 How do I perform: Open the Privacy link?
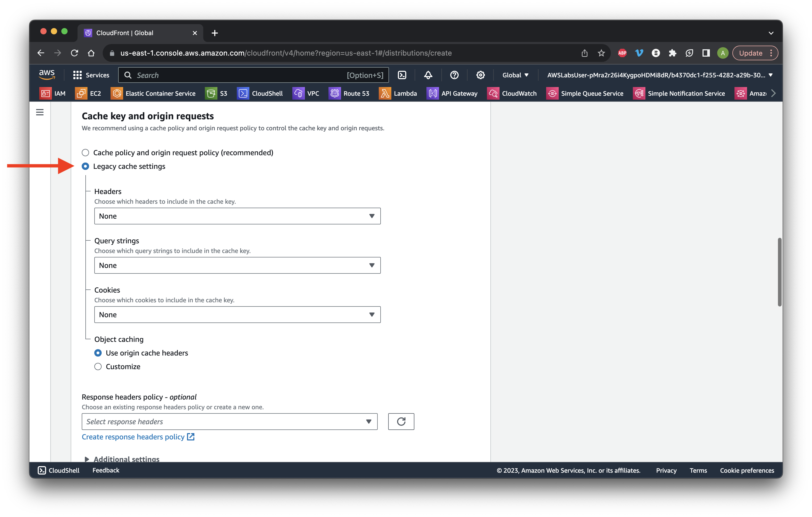[x=666, y=470]
